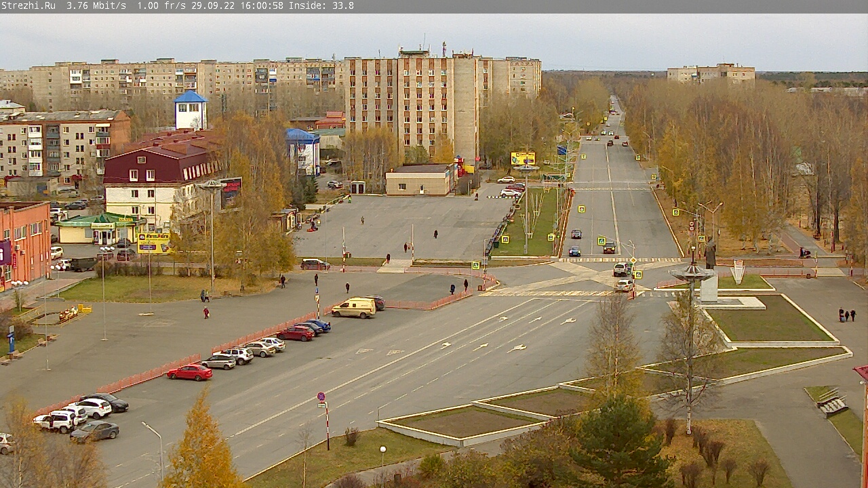Click the yellow billboard near the tall building
The height and width of the screenshot is (488, 868).
click(523, 158)
